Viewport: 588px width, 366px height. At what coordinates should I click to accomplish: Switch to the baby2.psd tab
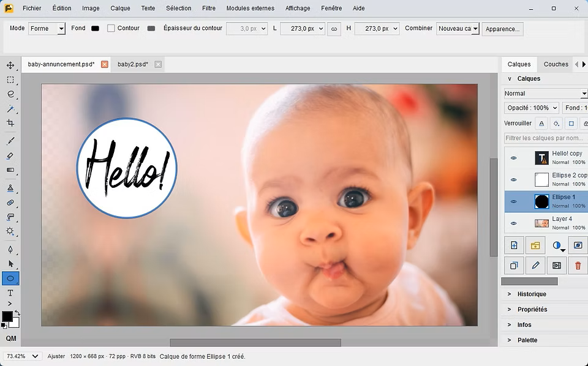(133, 64)
